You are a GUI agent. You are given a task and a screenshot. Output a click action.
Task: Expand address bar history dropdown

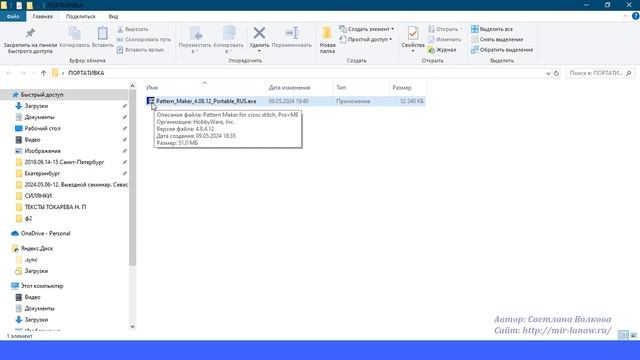tap(548, 73)
